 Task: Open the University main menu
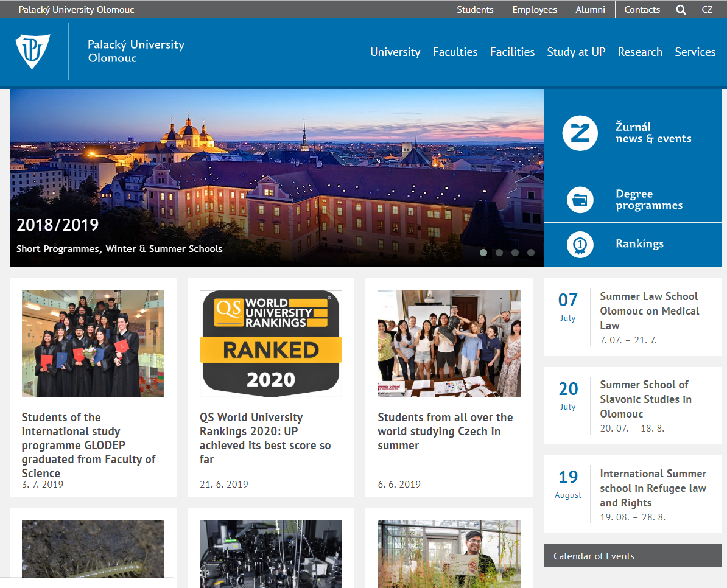click(x=395, y=52)
